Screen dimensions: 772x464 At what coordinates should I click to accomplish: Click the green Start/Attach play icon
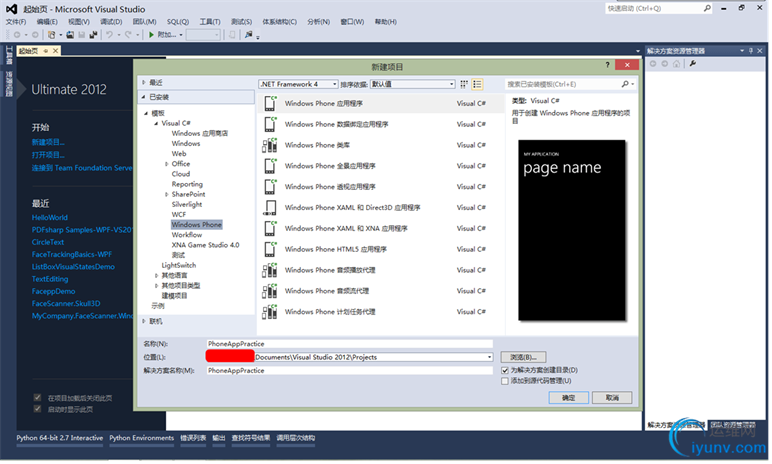point(152,35)
